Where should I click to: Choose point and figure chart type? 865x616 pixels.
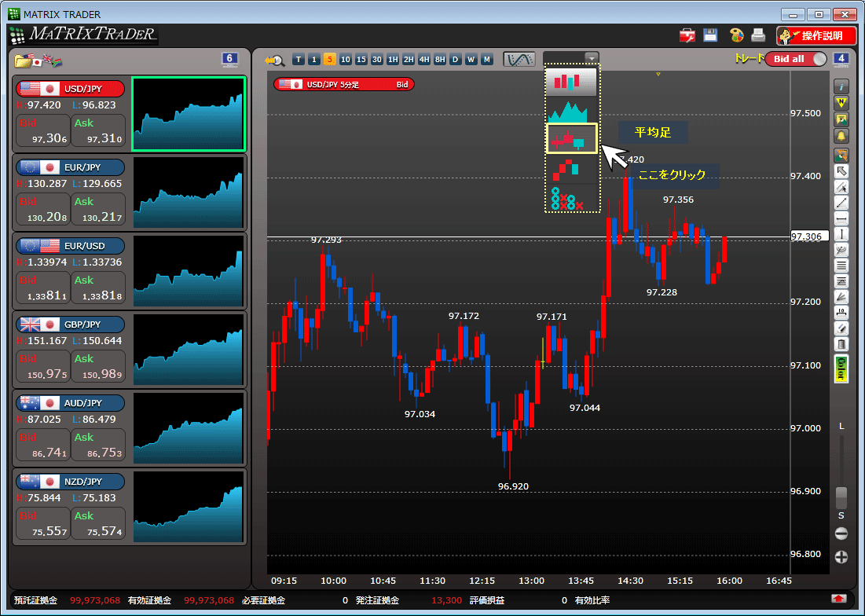pos(571,198)
